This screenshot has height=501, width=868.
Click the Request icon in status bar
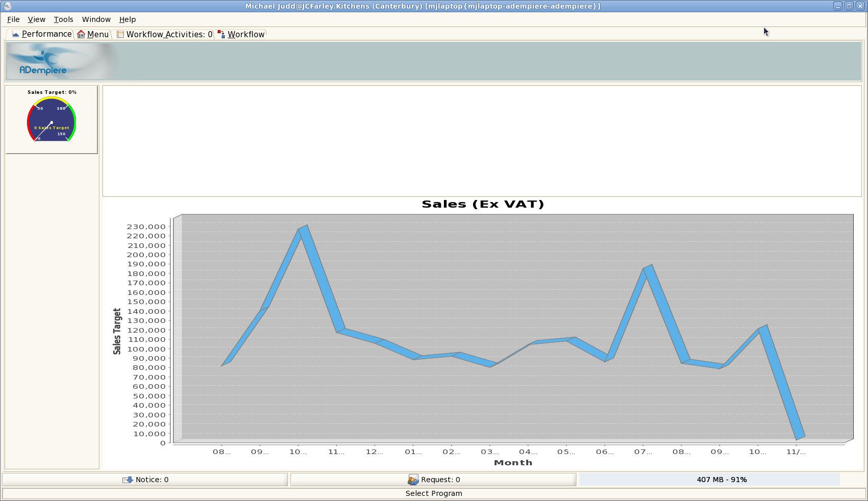pyautogui.click(x=413, y=480)
